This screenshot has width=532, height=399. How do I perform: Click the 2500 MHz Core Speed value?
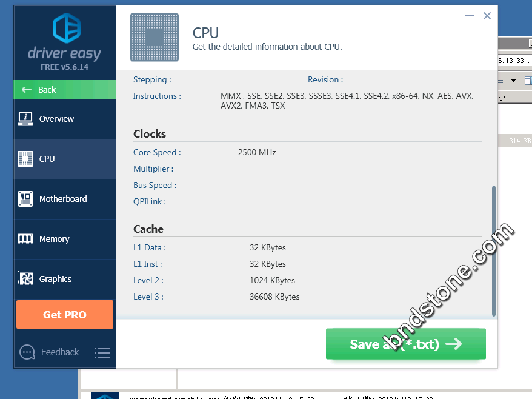(x=257, y=153)
